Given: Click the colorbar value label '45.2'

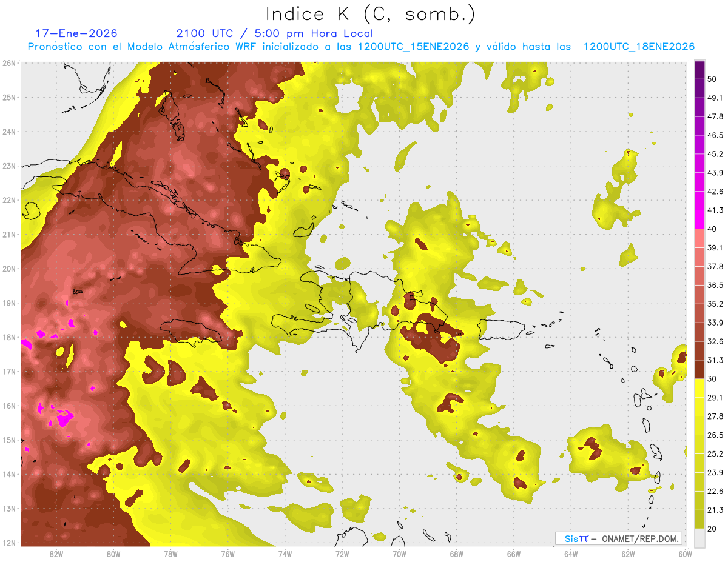Looking at the screenshot, I should [x=715, y=154].
